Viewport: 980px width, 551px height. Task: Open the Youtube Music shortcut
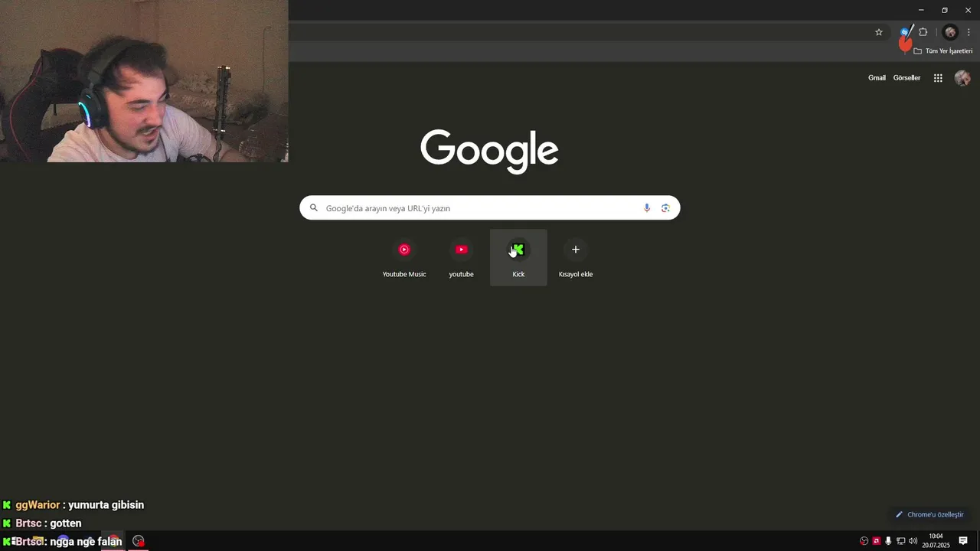[404, 258]
